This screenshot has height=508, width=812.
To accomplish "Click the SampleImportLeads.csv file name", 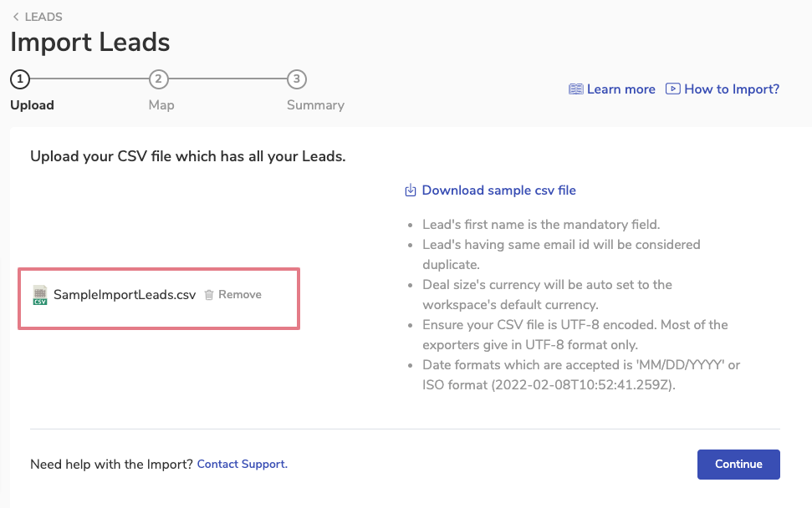I will (x=125, y=295).
